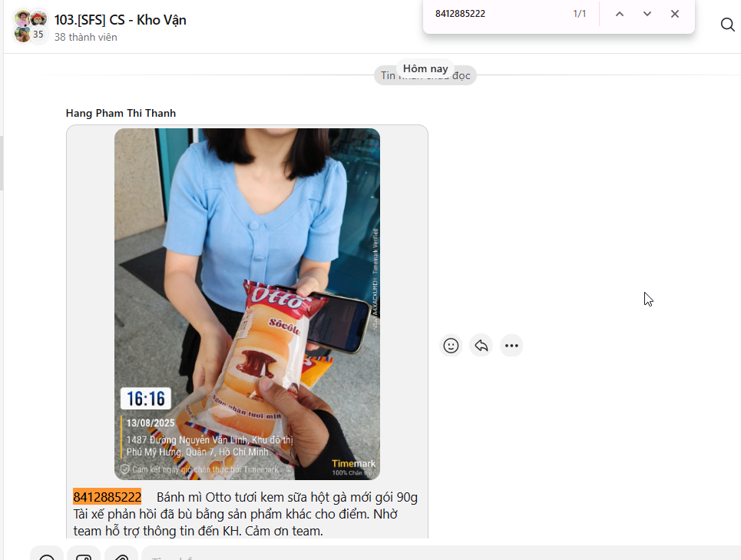The image size is (741, 560).
Task: Go to previous search result arrow
Action: pyautogui.click(x=620, y=14)
